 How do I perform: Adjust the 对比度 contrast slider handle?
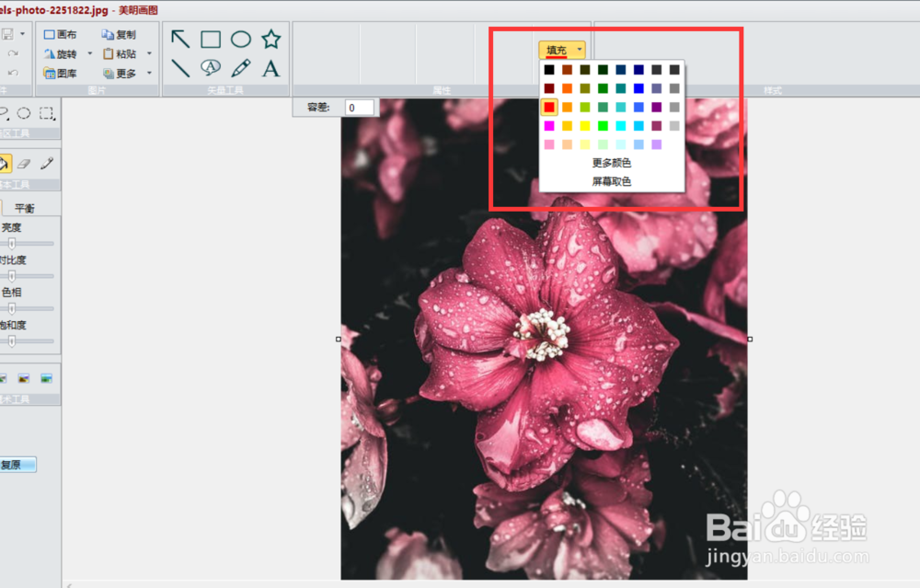tap(12, 276)
